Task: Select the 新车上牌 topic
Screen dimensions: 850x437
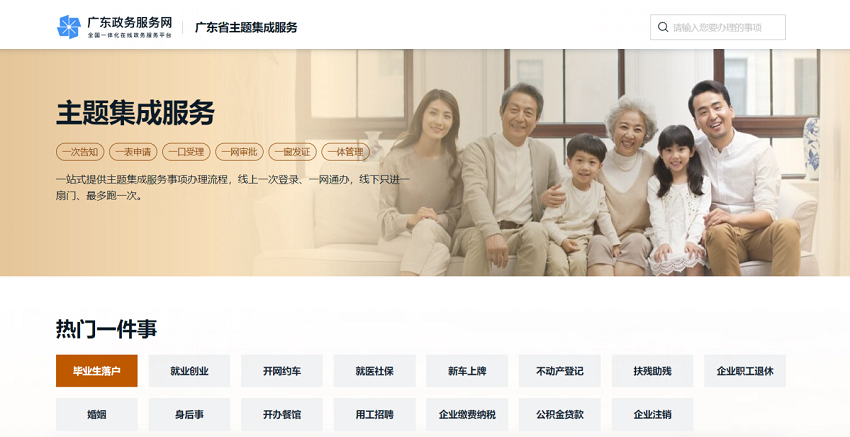Action: 467,371
